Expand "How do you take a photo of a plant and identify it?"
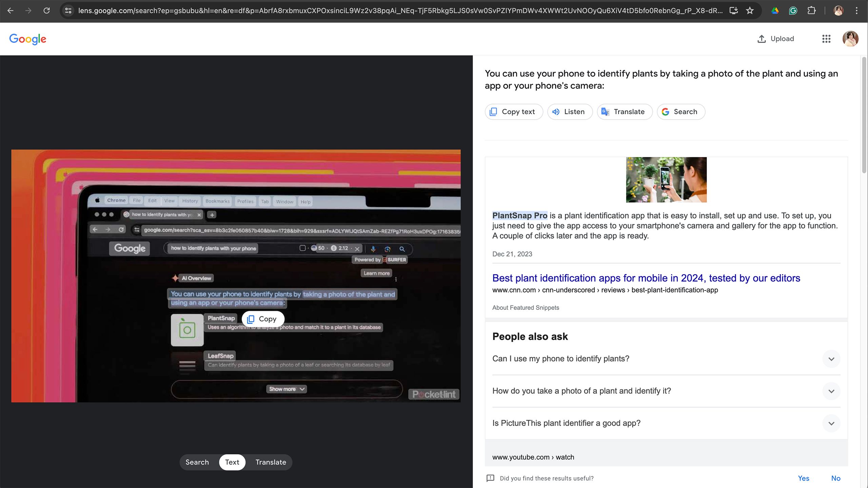 pos(831,391)
